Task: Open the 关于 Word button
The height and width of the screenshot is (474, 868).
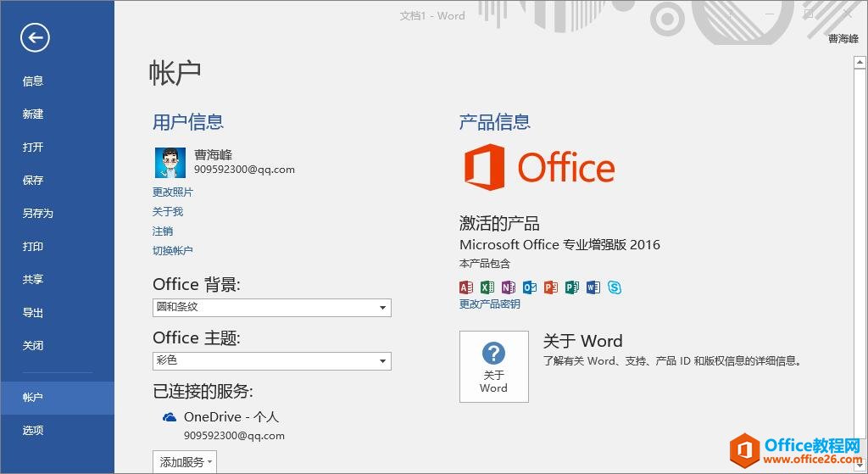Action: point(494,366)
